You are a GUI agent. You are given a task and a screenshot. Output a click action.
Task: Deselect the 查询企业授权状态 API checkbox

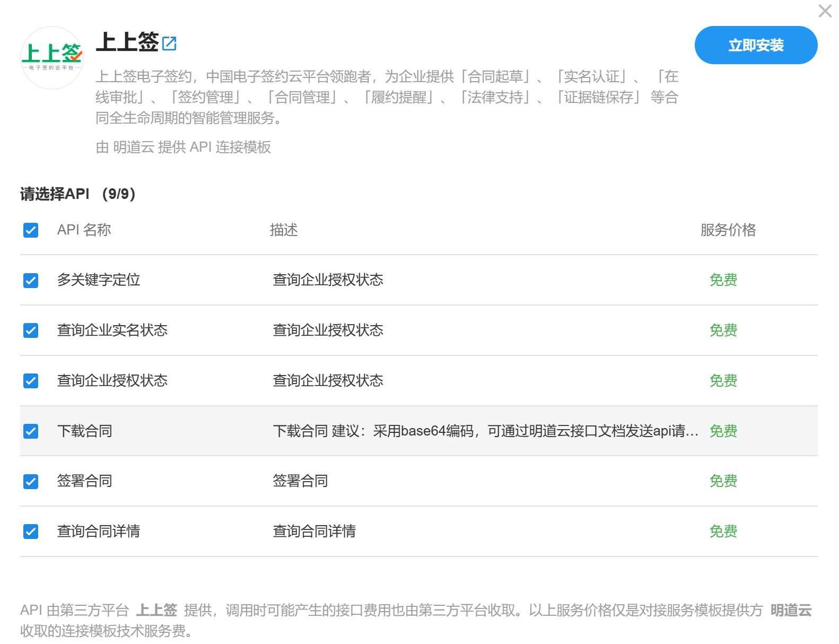tap(31, 381)
